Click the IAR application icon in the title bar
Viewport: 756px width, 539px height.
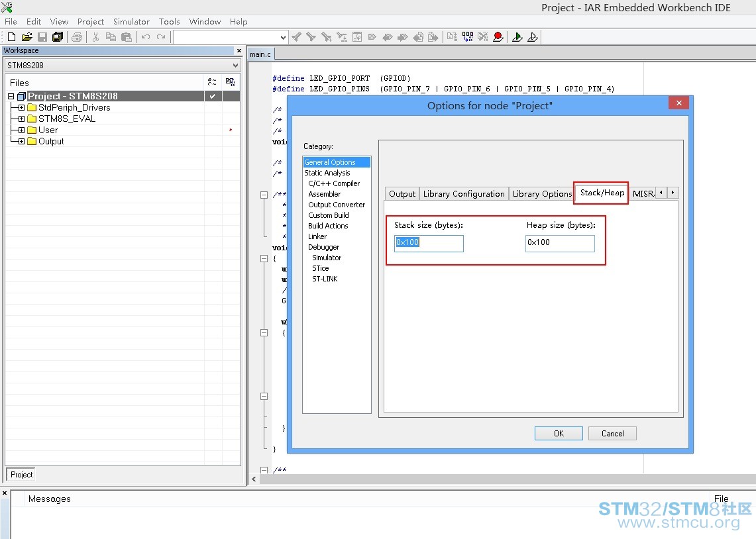7,7
